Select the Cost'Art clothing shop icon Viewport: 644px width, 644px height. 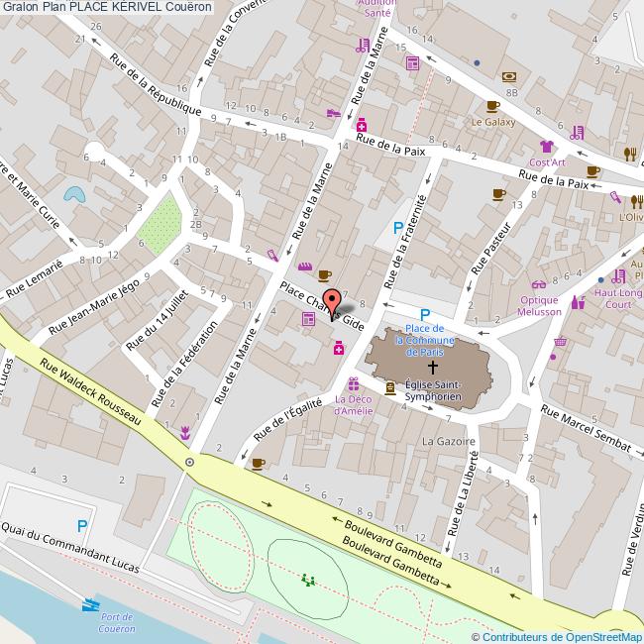(546, 146)
